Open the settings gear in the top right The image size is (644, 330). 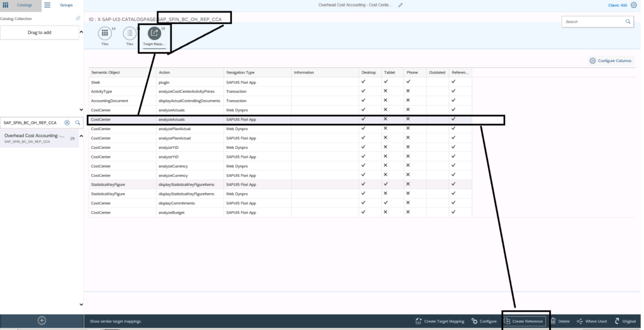[x=634, y=5]
